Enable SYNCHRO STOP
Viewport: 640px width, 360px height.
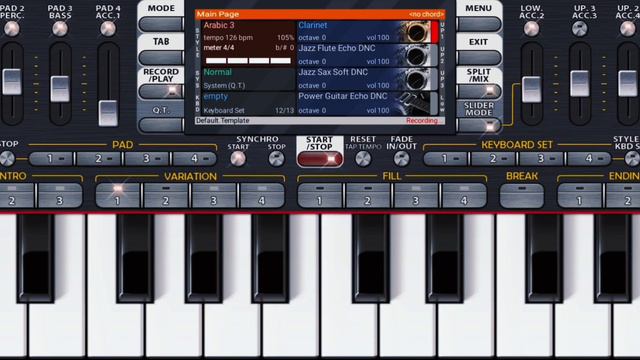coord(276,158)
